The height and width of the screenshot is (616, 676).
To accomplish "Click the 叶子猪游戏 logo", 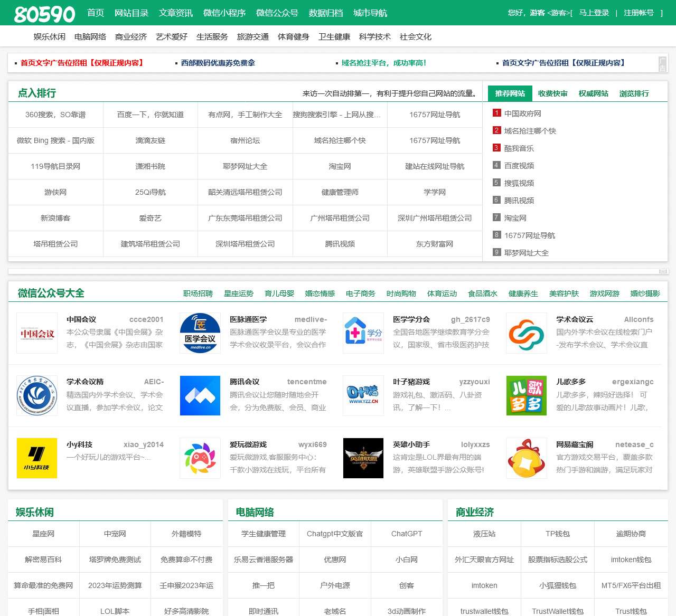I will [x=363, y=396].
